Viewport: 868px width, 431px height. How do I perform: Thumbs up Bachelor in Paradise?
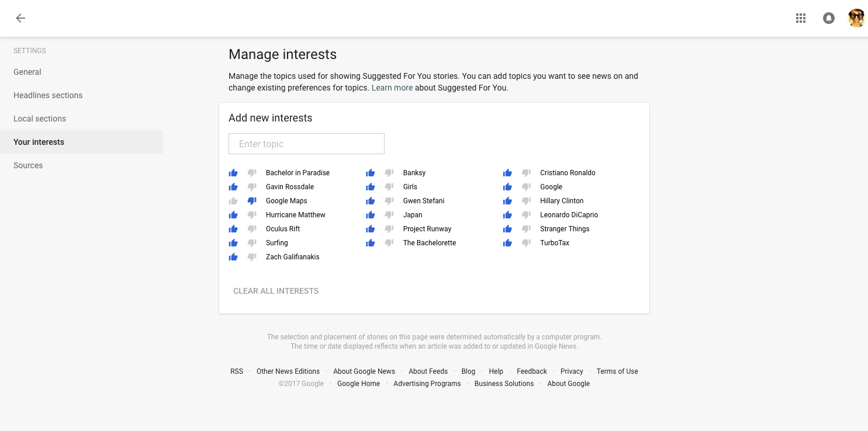coord(233,173)
